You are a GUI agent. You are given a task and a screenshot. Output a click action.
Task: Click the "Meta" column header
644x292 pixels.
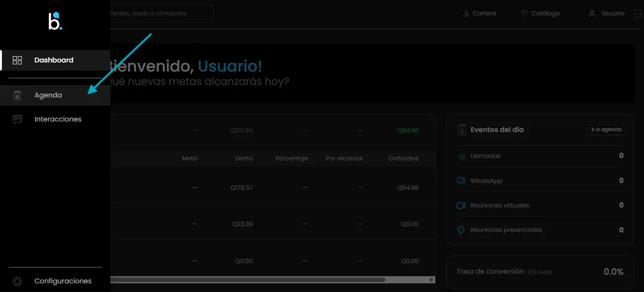[190, 158]
